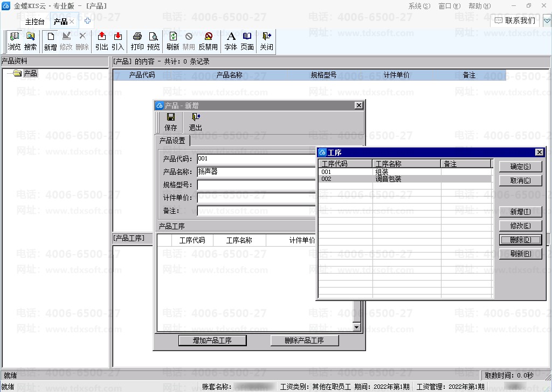The image size is (552, 392).
Task: Select the 002 调音包装 process row
Action: (x=405, y=179)
